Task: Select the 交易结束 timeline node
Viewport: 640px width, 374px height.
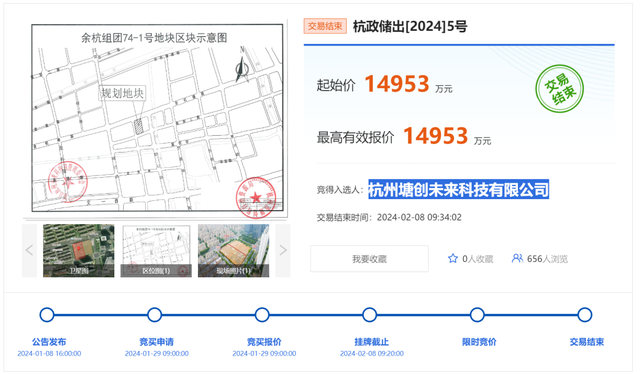Action: point(584,315)
